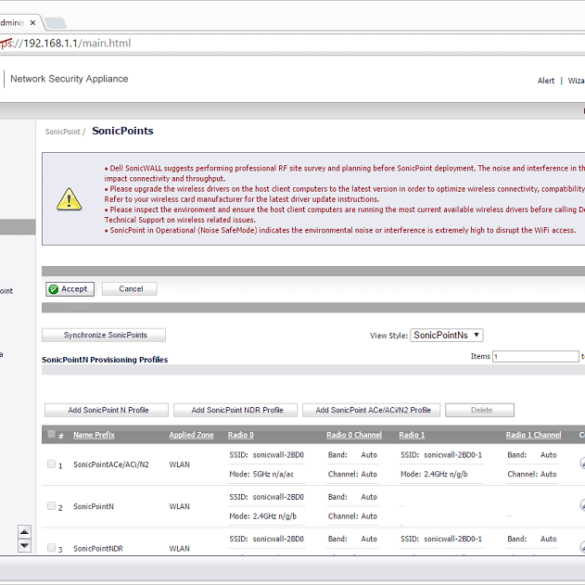Click the SonicPoint breadcrumb link
Viewport: 585px width, 585px height.
click(x=63, y=132)
